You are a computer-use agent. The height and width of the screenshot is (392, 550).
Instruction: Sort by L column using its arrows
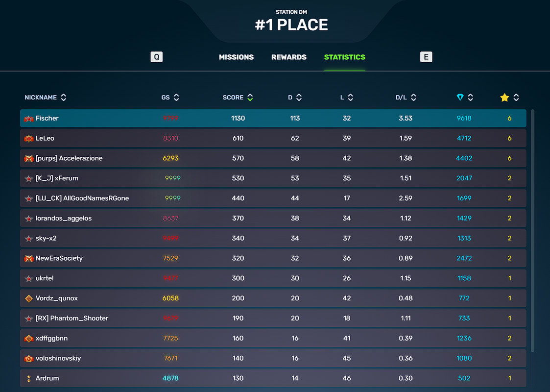tap(350, 97)
